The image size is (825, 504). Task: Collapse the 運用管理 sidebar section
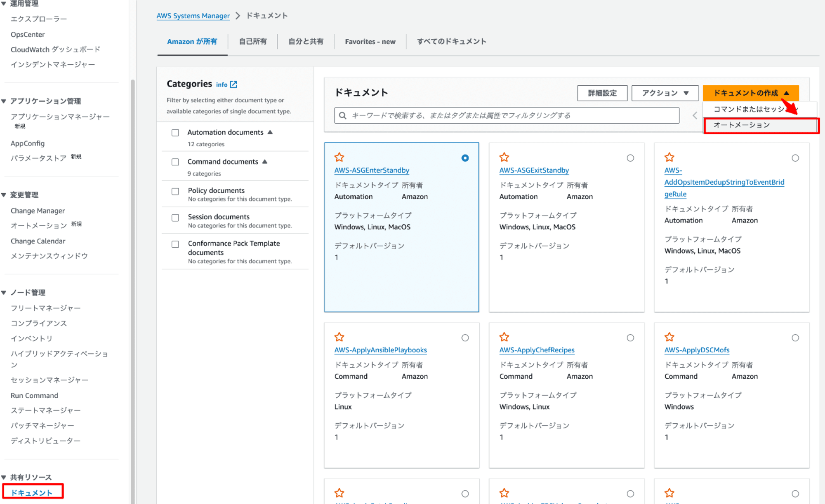pyautogui.click(x=3, y=4)
